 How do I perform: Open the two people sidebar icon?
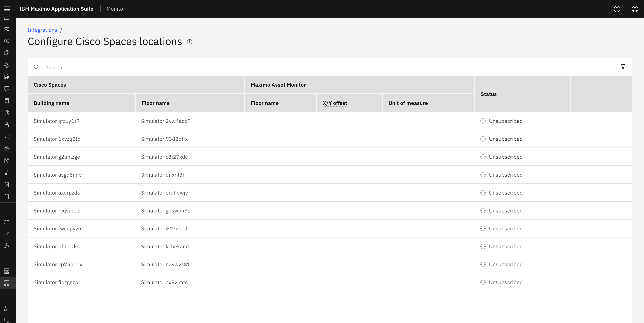coord(7,161)
